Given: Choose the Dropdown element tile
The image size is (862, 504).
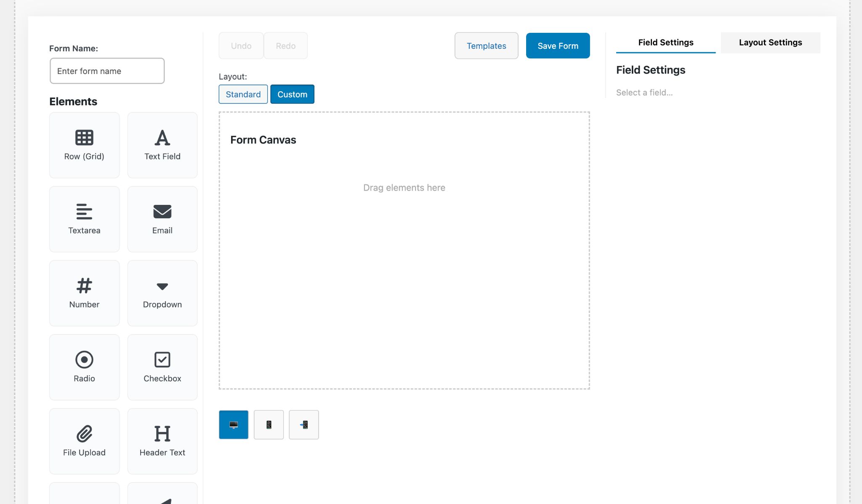Looking at the screenshot, I should [x=162, y=293].
